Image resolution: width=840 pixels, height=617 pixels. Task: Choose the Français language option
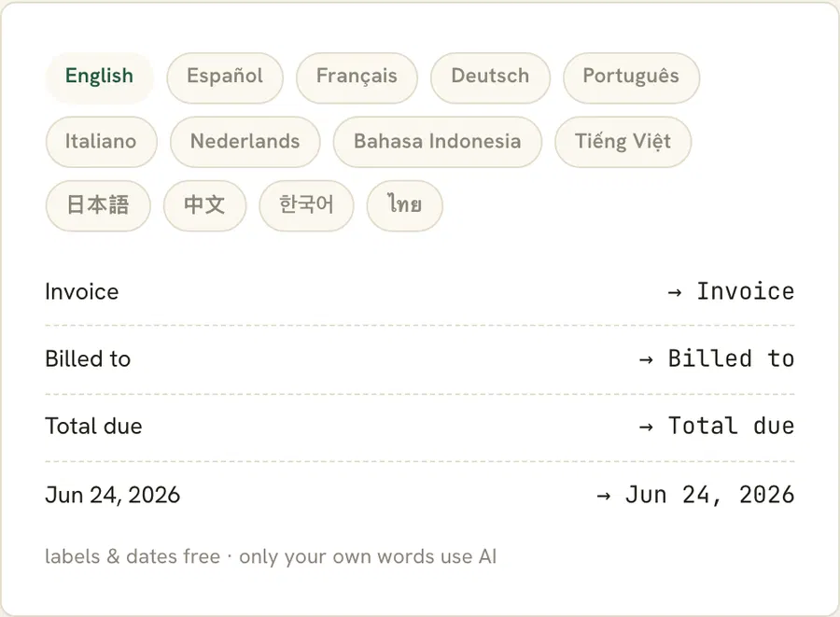pos(357,77)
